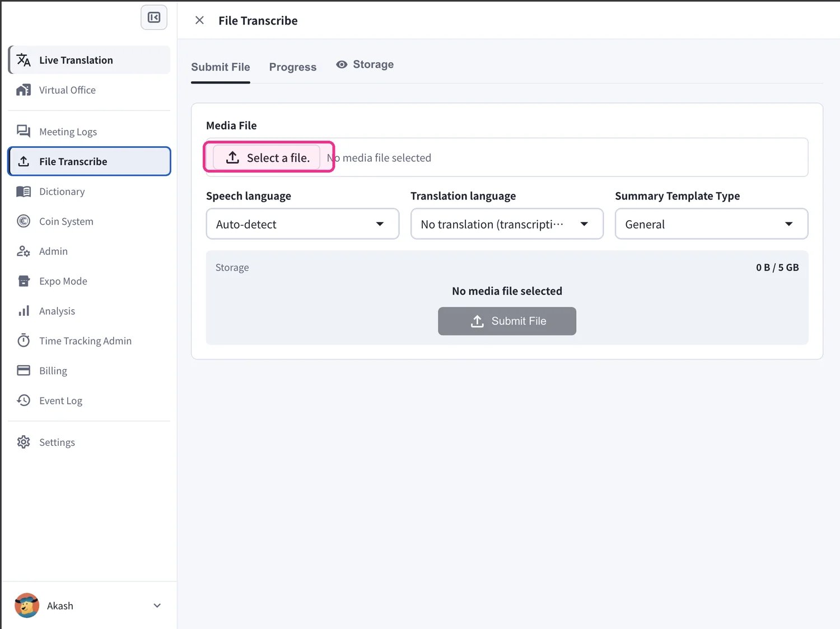
Task: Close the File Transcribe panel
Action: (199, 20)
